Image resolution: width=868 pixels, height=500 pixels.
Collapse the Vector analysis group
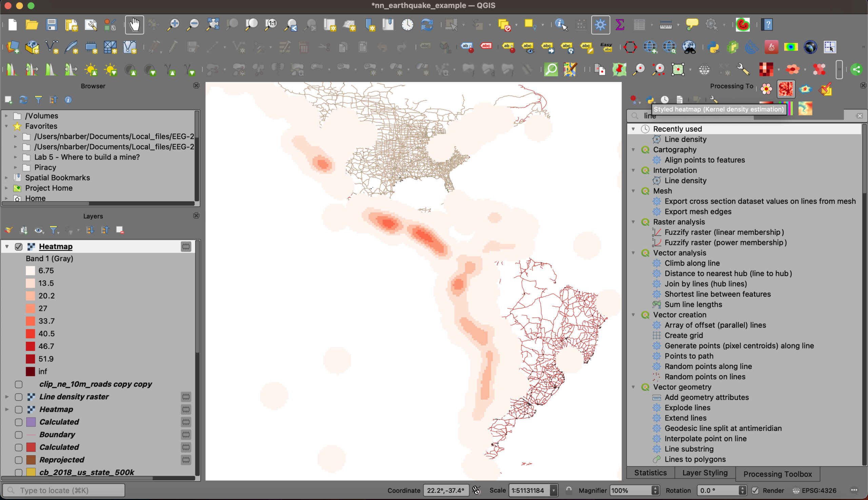click(633, 253)
